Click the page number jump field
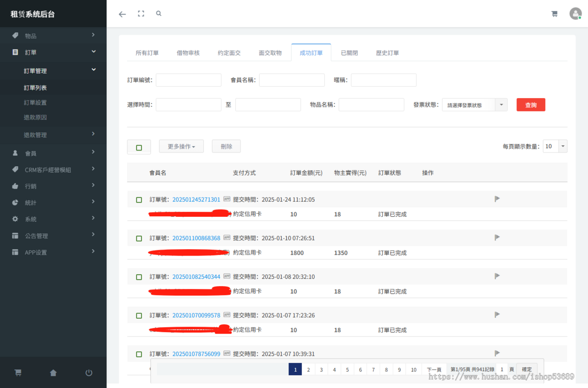 (502, 370)
